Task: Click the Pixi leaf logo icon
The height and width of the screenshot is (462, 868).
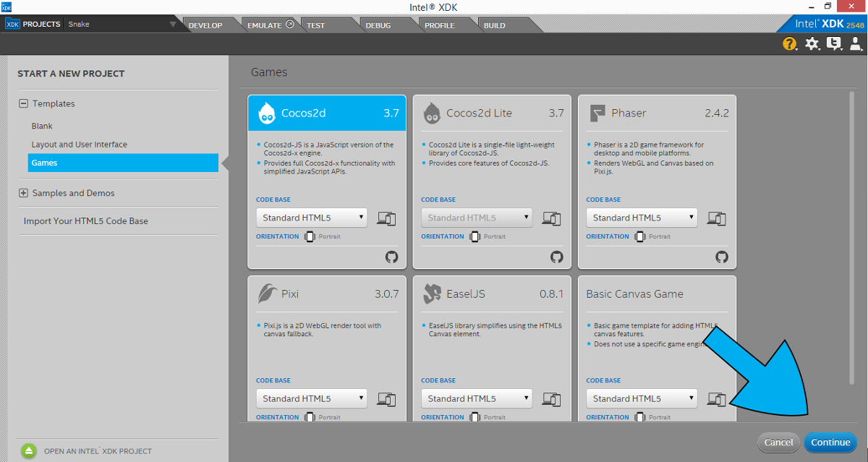Action: pyautogui.click(x=267, y=294)
